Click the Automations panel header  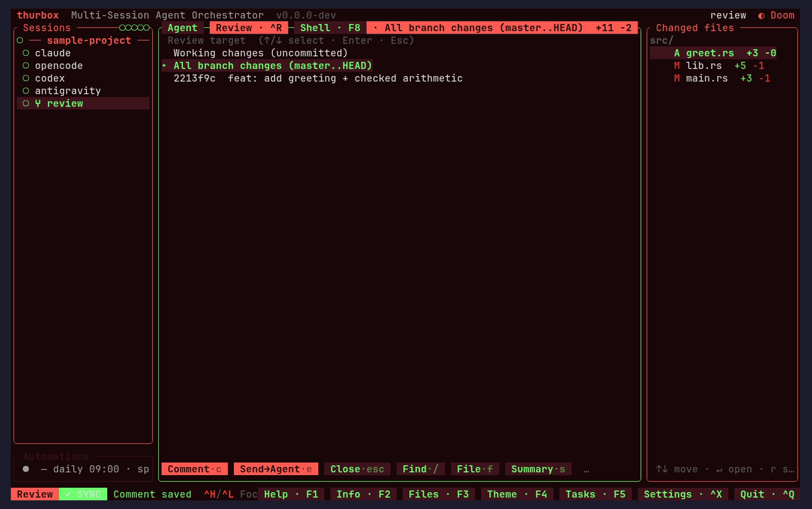point(56,456)
